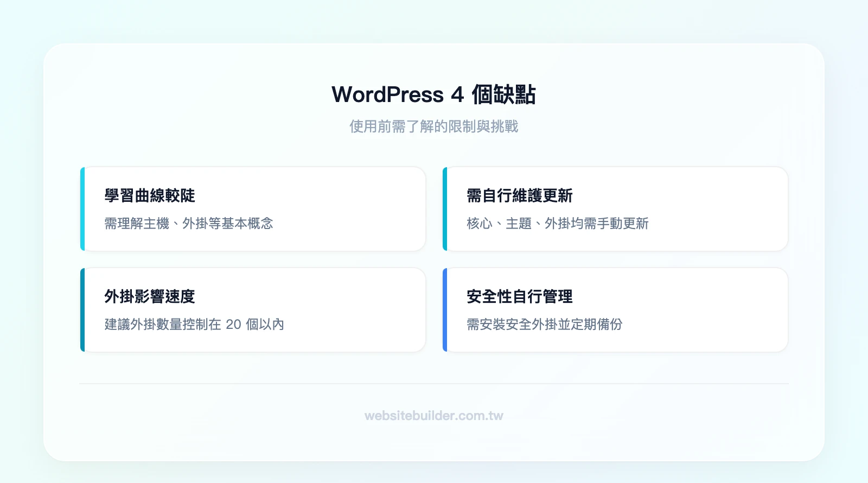The height and width of the screenshot is (483, 868).
Task: Click the card title "學習曲線較陡"
Action: (x=150, y=195)
